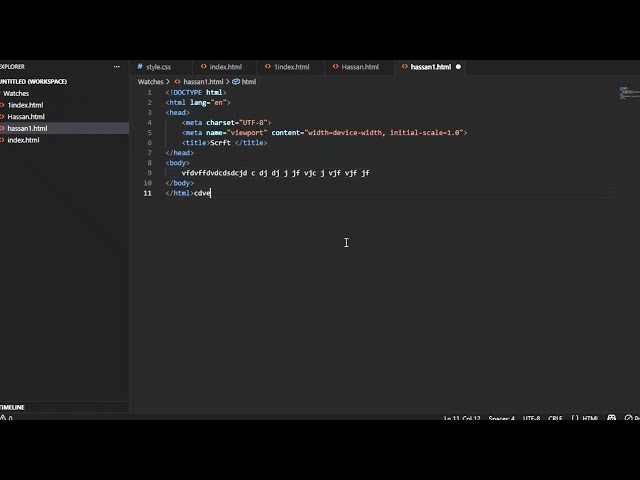Screen dimensions: 640x480
Task: Collapse the Untitled (Workspace) section
Action: pos(33,81)
